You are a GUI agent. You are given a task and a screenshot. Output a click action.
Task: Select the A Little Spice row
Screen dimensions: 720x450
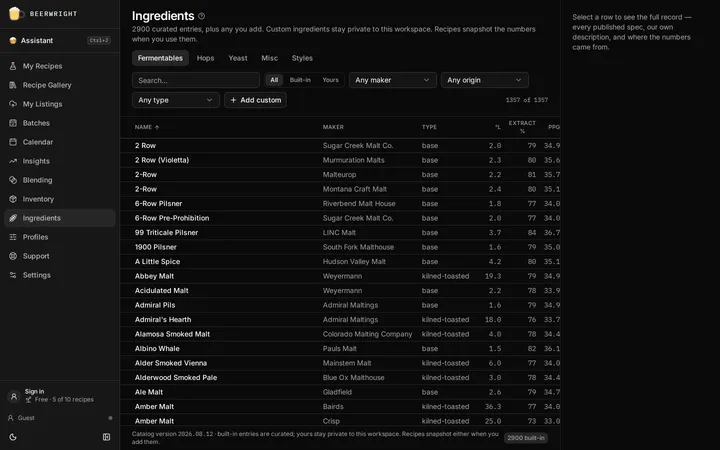(x=340, y=262)
